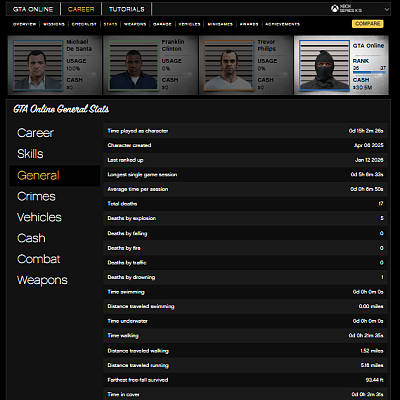Image resolution: width=400 pixels, height=400 pixels.
Task: Open the Tutorials top tab
Action: coord(127,9)
